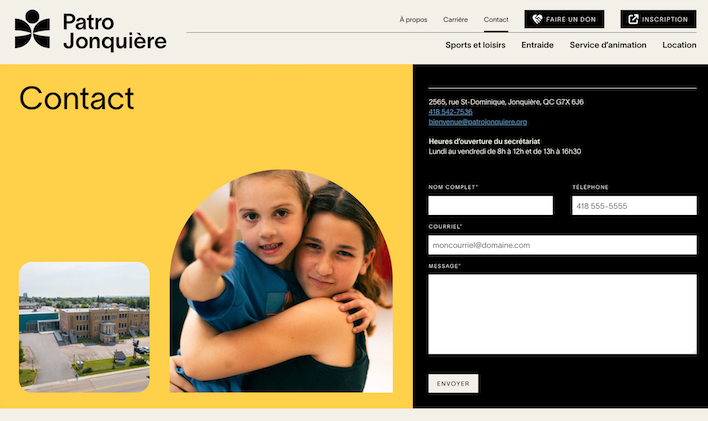Screen dimensions: 708x421
Task: Go to the Entraide section
Action: pos(537,45)
